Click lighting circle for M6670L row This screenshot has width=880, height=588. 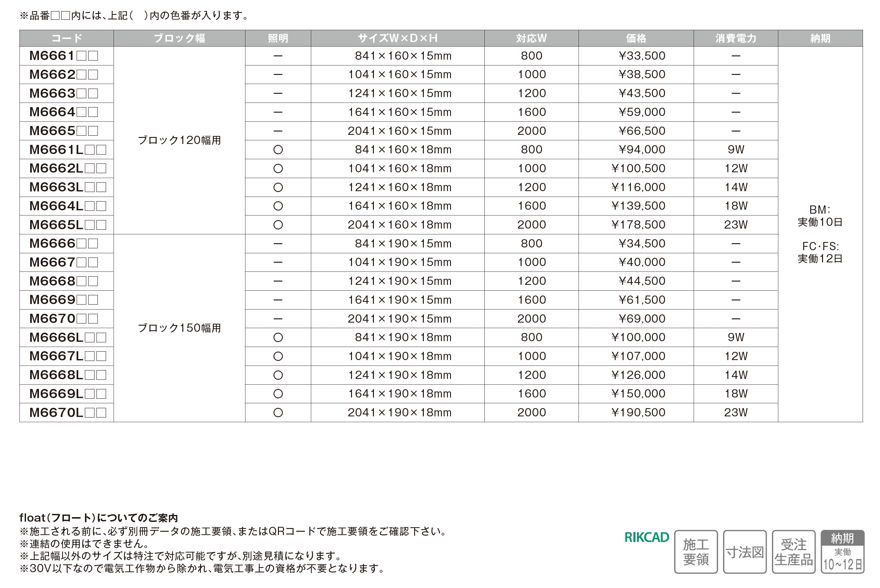278,412
